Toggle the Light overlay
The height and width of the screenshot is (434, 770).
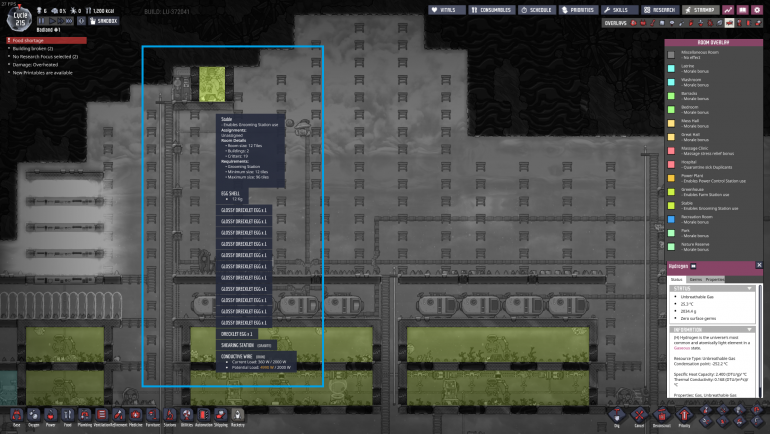(672, 23)
